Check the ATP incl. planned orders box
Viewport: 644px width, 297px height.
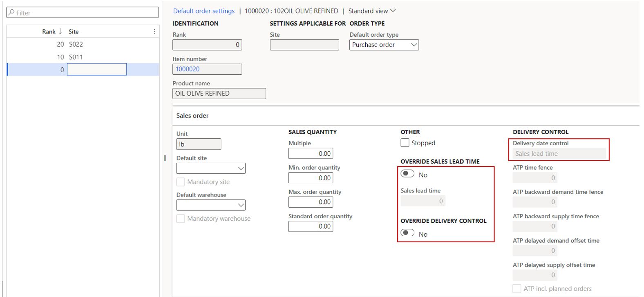517,288
